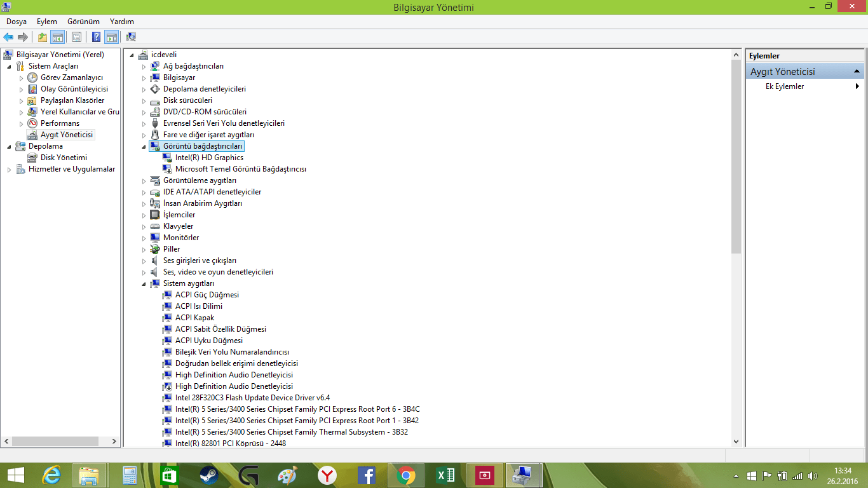The height and width of the screenshot is (488, 868).
Task: Open Internet Explorer from the taskbar
Action: [52, 475]
